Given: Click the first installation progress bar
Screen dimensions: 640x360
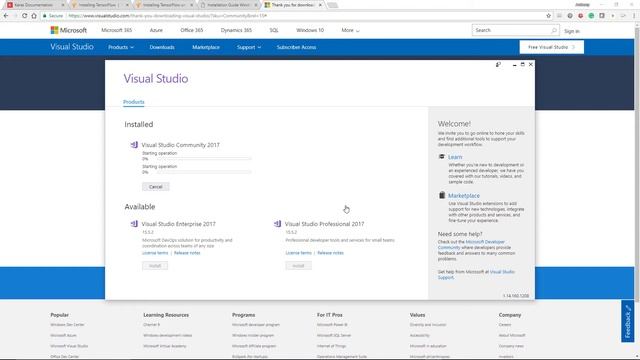Looking at the screenshot, I should [204, 159].
